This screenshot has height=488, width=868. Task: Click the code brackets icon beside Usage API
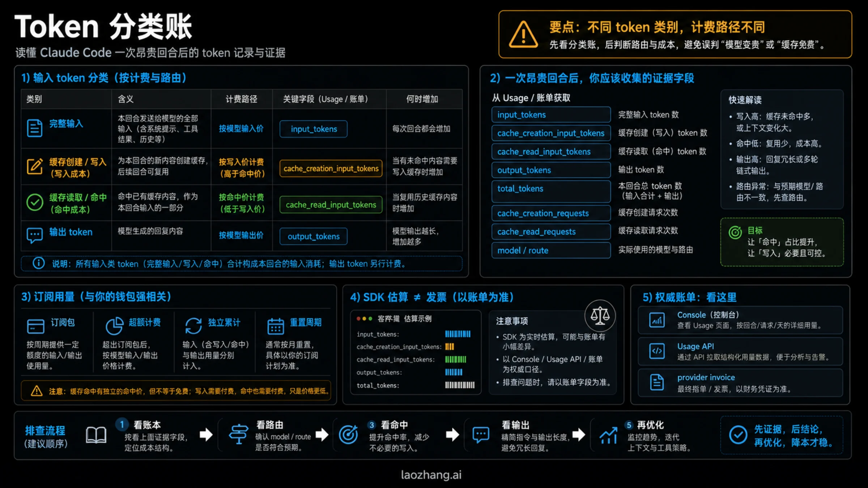(657, 351)
